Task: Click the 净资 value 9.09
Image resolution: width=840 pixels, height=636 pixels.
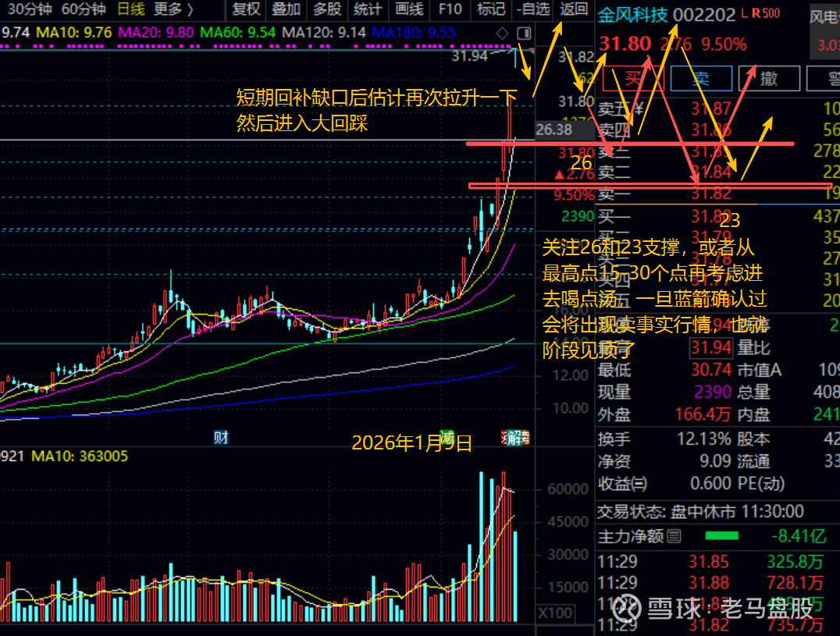Action: [x=715, y=461]
